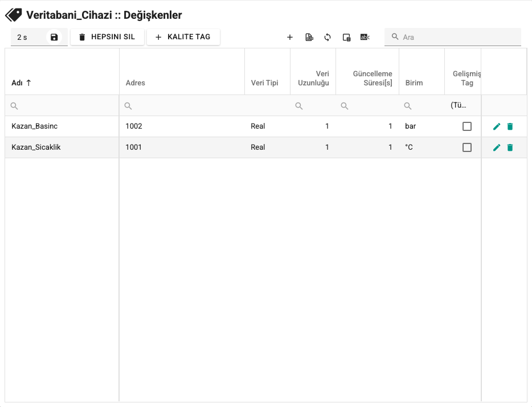This screenshot has height=407, width=532.
Task: Click the Adı column filter field
Action: pyautogui.click(x=62, y=106)
